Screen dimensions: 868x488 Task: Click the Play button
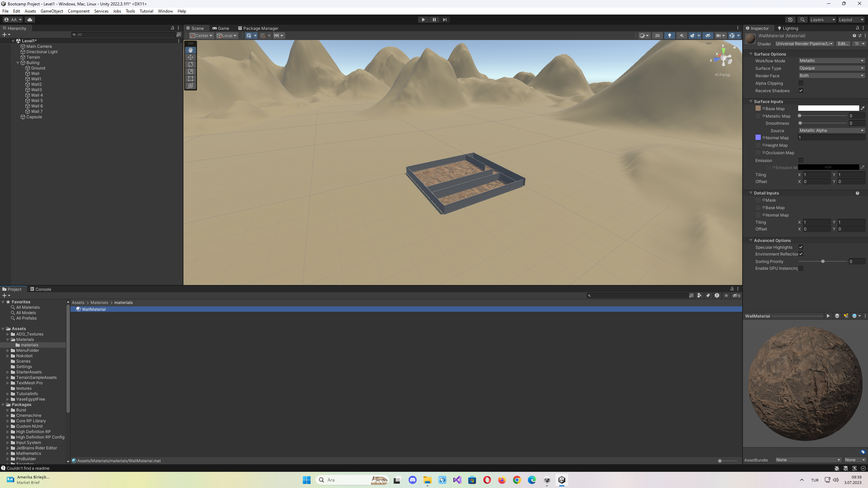tap(423, 20)
